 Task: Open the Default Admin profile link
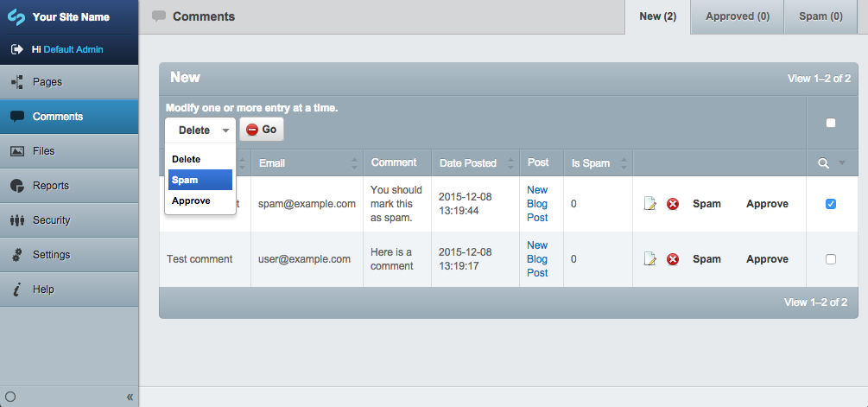coord(73,49)
